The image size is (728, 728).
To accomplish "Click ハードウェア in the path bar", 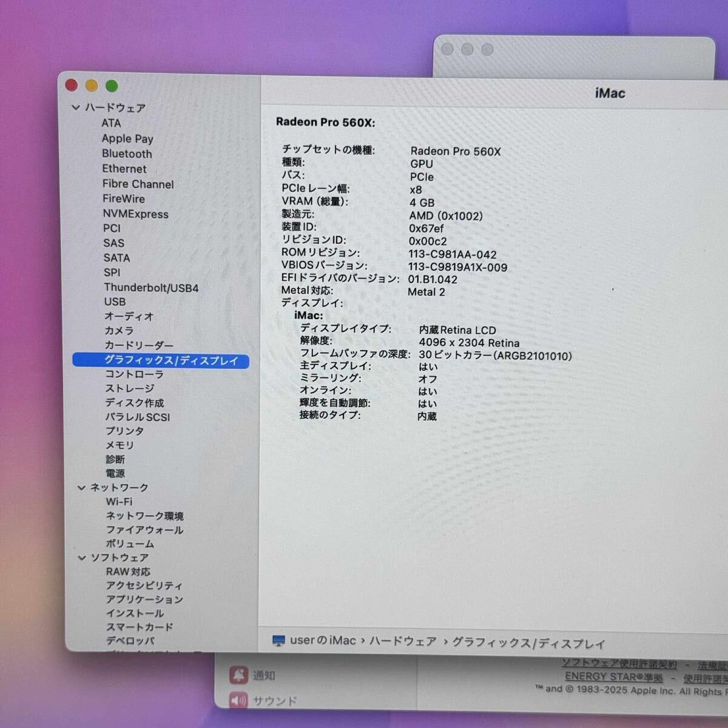I will click(403, 642).
